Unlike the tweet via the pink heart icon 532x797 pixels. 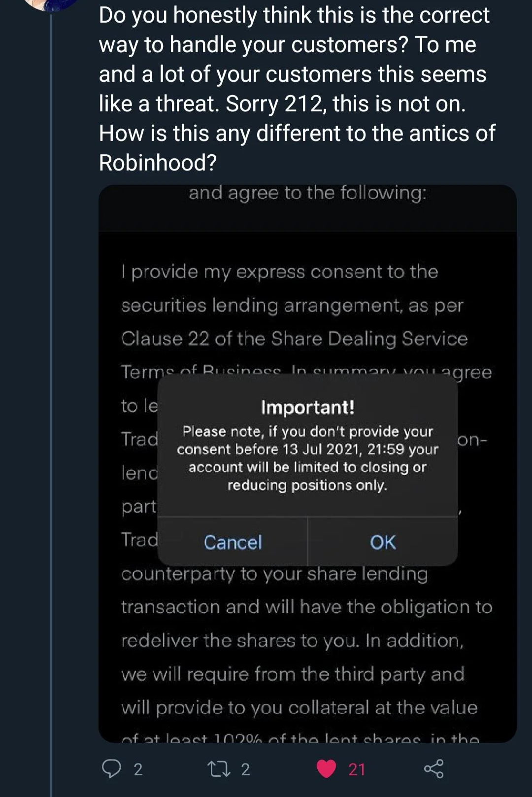pos(326,769)
